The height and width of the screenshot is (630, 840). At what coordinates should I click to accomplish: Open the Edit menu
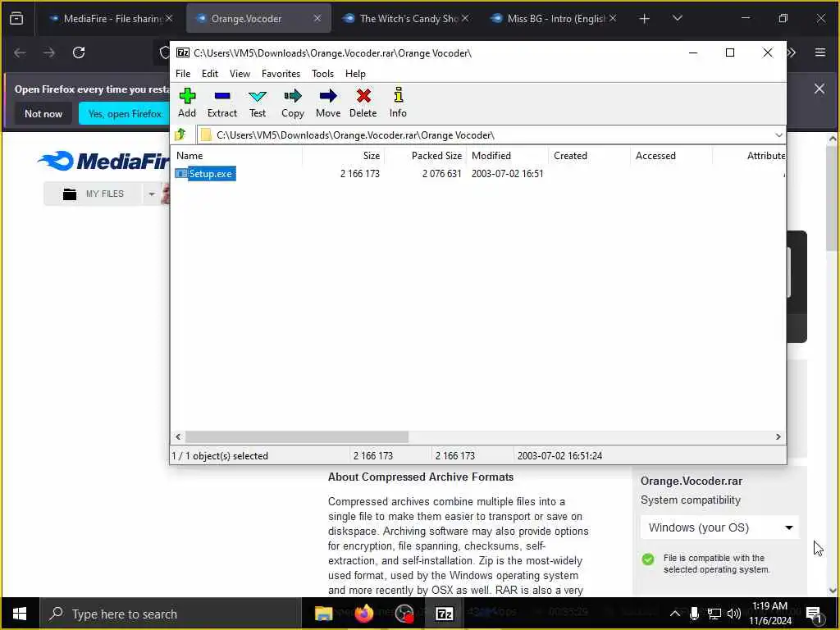[209, 73]
